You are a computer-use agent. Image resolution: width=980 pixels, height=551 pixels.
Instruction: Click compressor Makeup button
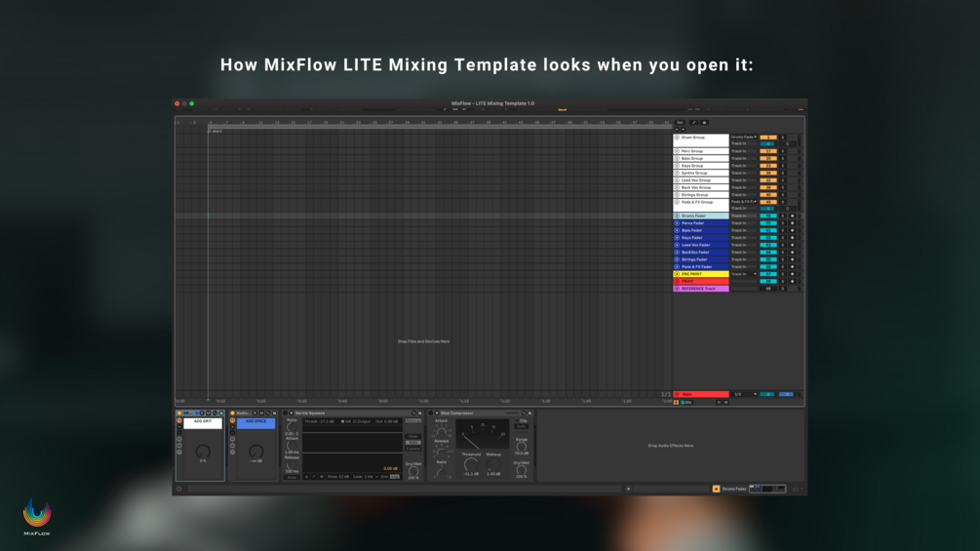coord(413,421)
